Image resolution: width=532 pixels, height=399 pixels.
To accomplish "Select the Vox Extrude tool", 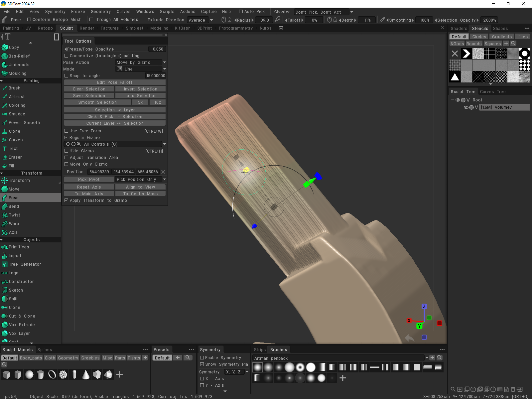I will (x=22, y=325).
